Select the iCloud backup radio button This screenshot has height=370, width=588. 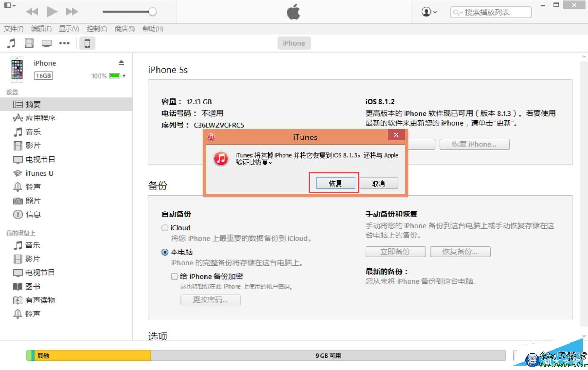(165, 228)
